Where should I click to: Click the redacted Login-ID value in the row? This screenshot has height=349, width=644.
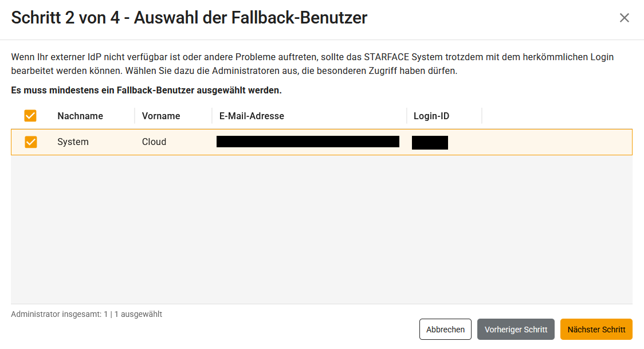pyautogui.click(x=430, y=143)
